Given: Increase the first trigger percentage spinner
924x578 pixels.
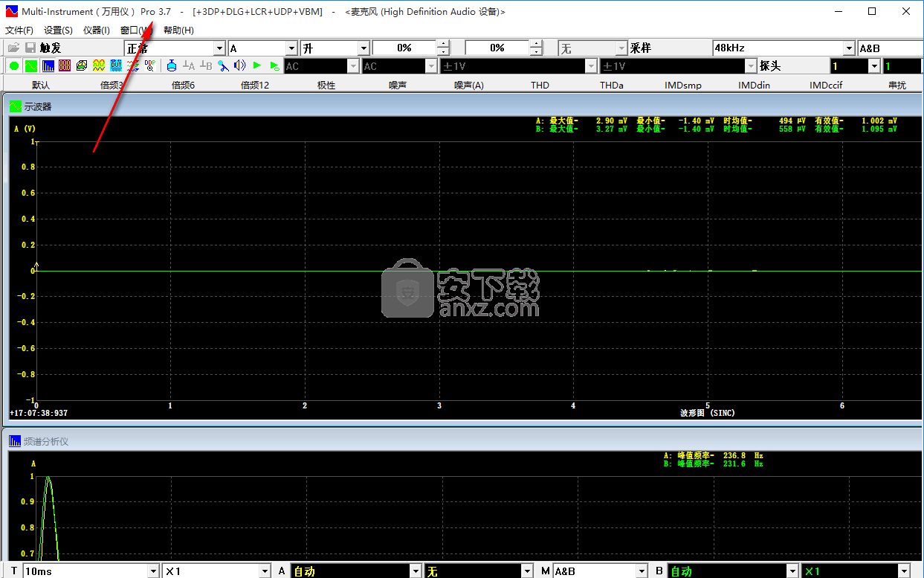Looking at the screenshot, I should pos(443,44).
